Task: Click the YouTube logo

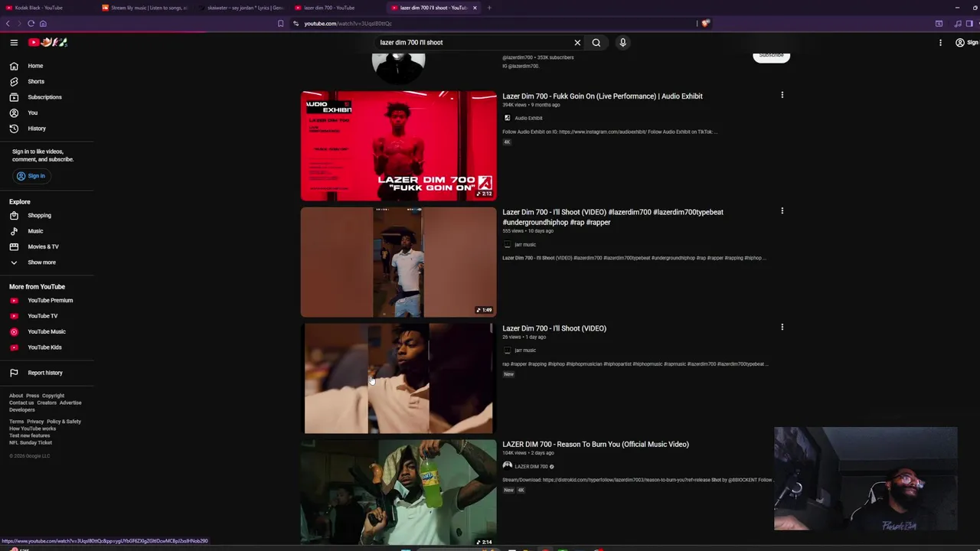Action: tap(48, 42)
